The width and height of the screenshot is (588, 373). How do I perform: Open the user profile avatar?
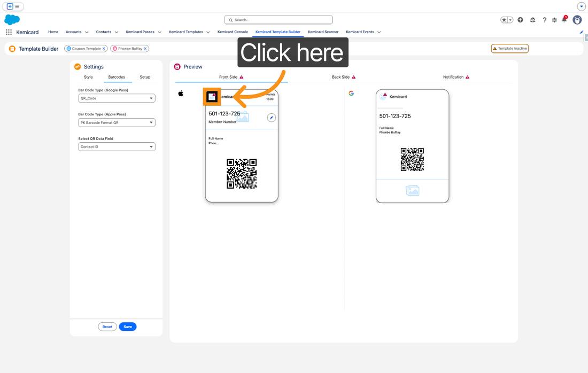pos(577,20)
